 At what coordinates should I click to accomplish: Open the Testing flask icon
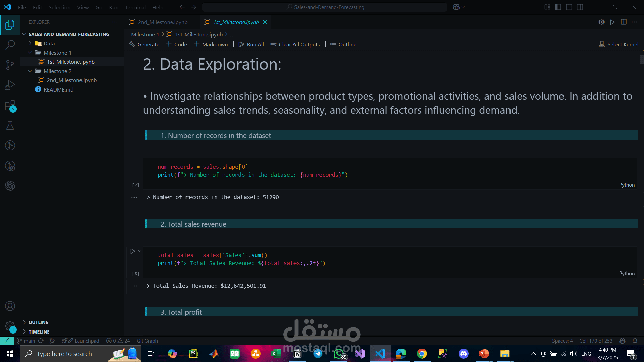(10, 125)
